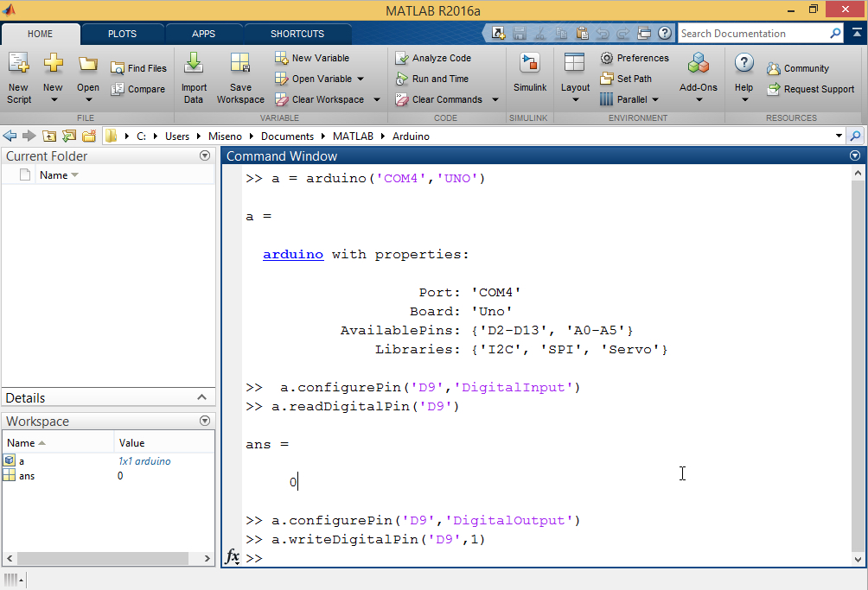Go back to previous folder
The height and width of the screenshot is (590, 868).
click(x=10, y=136)
